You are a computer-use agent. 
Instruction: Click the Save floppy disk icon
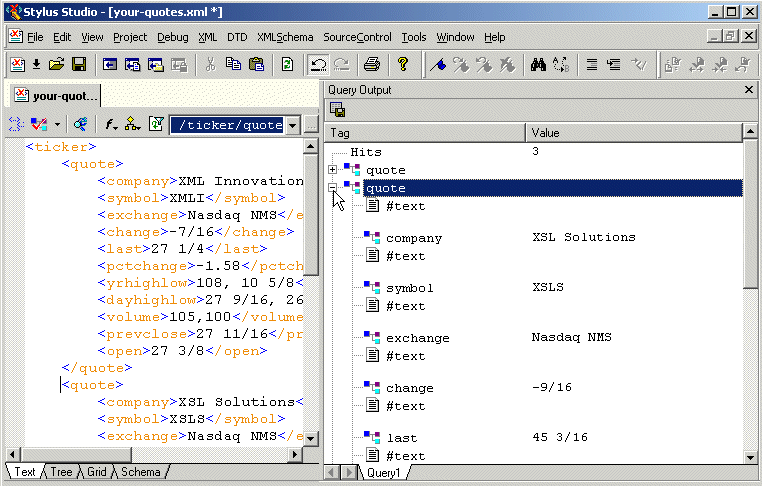tap(78, 65)
